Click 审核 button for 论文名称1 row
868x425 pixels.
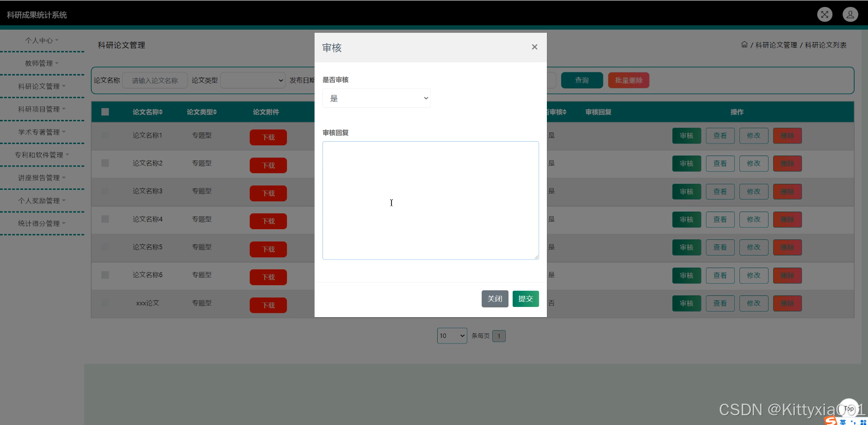click(x=687, y=136)
